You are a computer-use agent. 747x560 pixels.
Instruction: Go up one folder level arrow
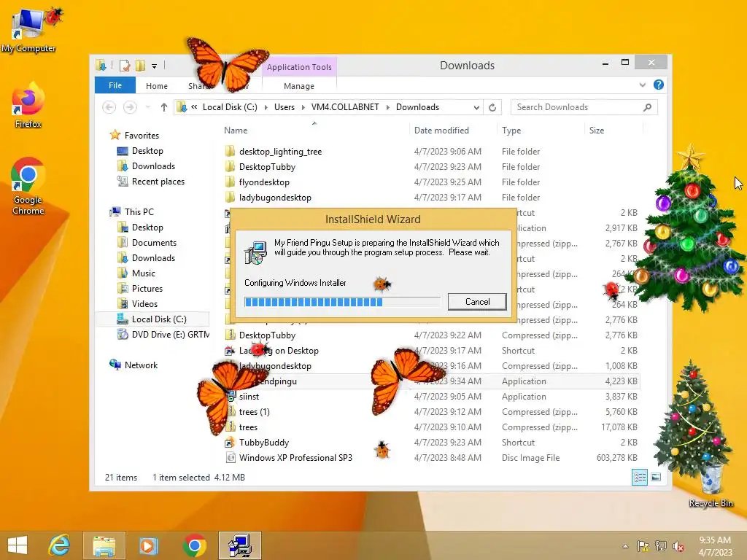coord(164,108)
